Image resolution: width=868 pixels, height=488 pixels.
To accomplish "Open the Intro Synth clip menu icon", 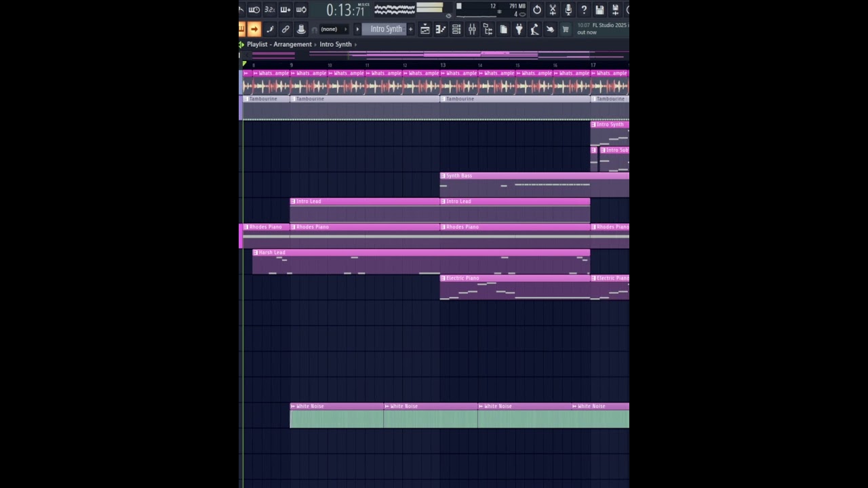I will click(593, 125).
